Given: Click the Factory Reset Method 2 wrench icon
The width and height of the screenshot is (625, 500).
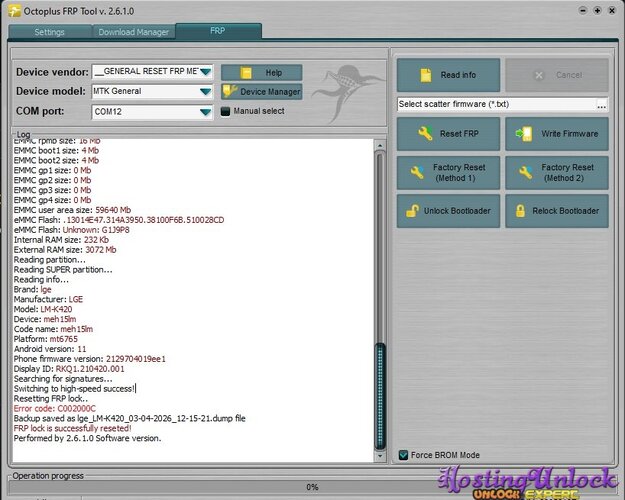Looking at the screenshot, I should (x=525, y=173).
